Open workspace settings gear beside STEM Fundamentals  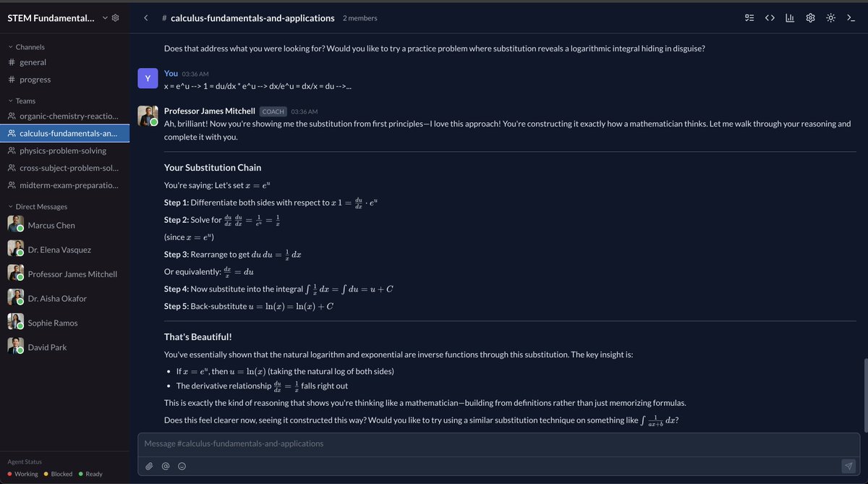[x=116, y=18]
